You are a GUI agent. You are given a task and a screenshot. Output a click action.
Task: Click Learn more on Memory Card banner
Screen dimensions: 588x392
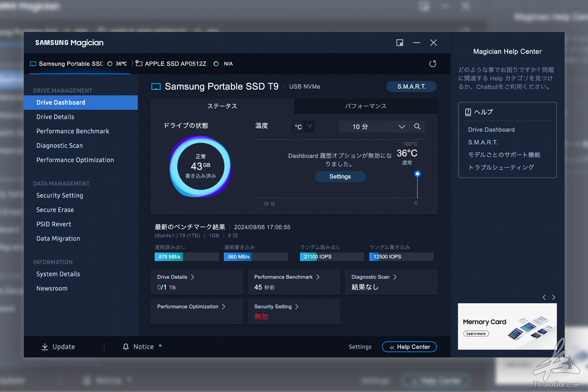(476, 334)
